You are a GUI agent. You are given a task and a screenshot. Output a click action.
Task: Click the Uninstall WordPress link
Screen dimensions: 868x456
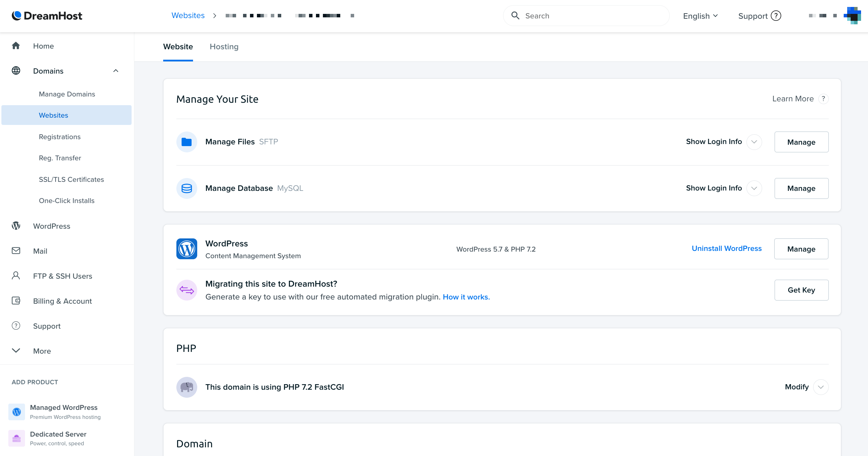click(727, 248)
